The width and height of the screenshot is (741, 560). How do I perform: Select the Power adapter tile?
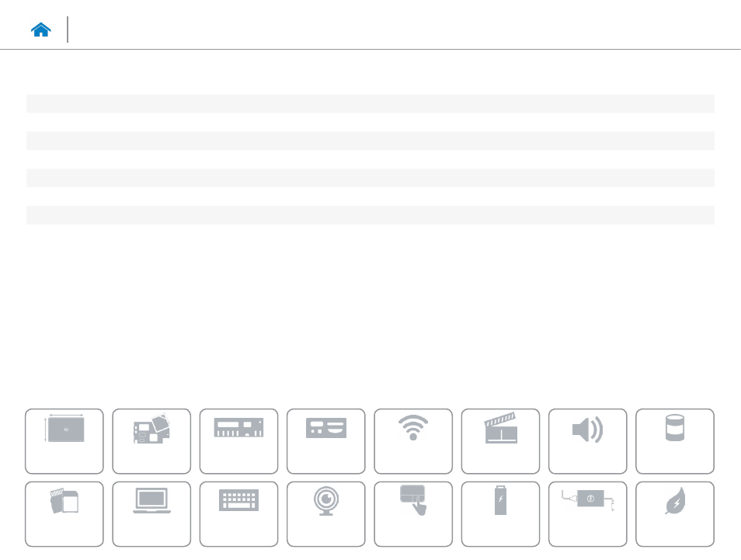[x=587, y=513]
